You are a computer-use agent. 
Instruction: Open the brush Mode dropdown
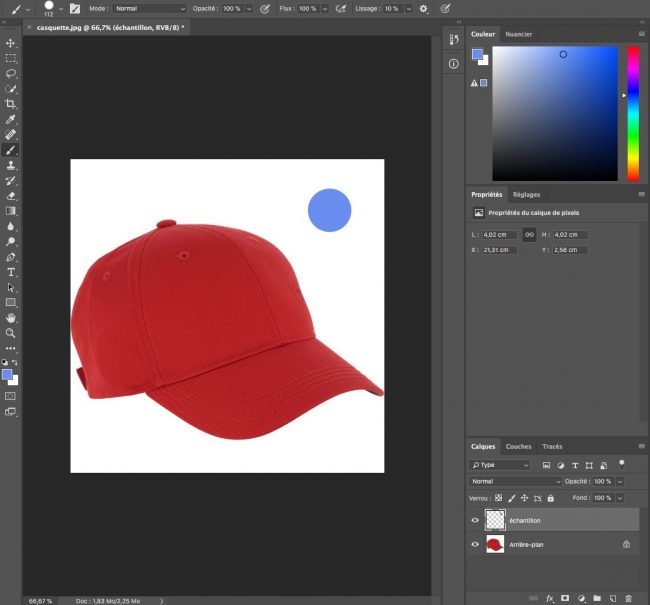pos(150,8)
